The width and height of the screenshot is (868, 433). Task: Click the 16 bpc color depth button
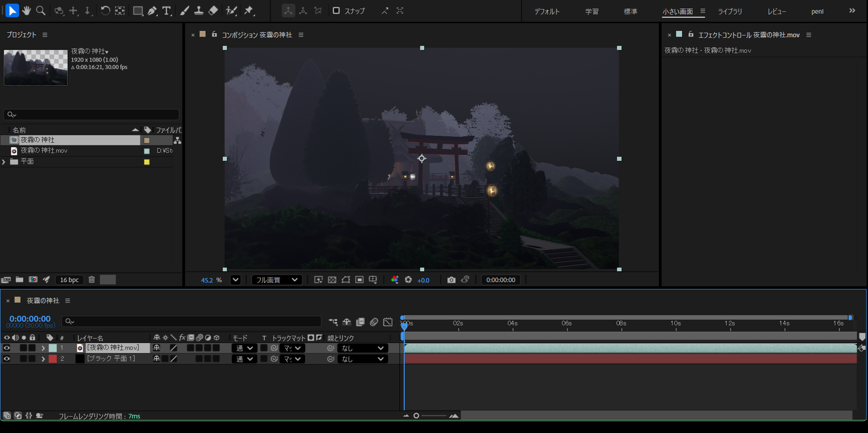click(x=69, y=280)
